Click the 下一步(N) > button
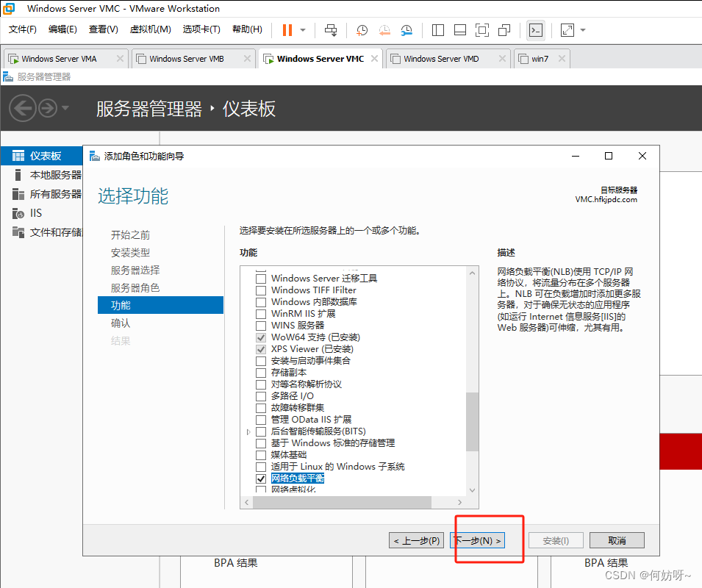 478,541
